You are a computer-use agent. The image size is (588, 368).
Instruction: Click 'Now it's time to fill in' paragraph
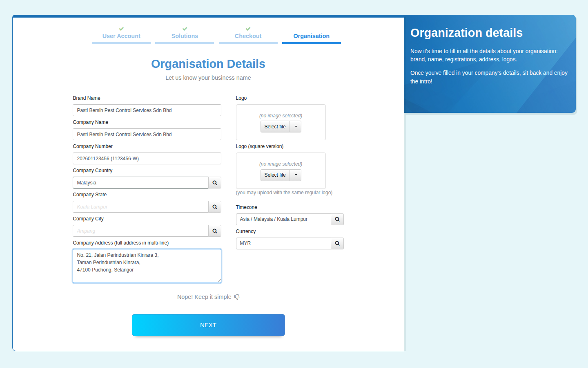click(x=484, y=55)
